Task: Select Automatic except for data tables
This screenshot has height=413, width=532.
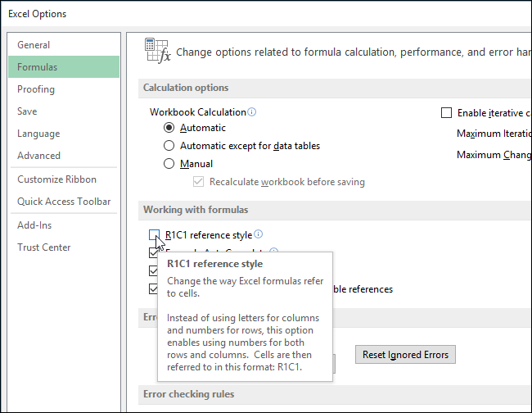Action: [169, 146]
